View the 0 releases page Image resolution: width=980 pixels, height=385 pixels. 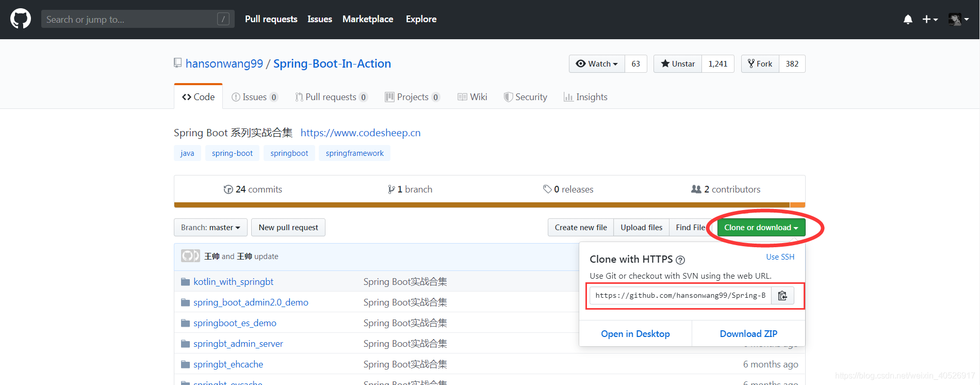coord(568,189)
